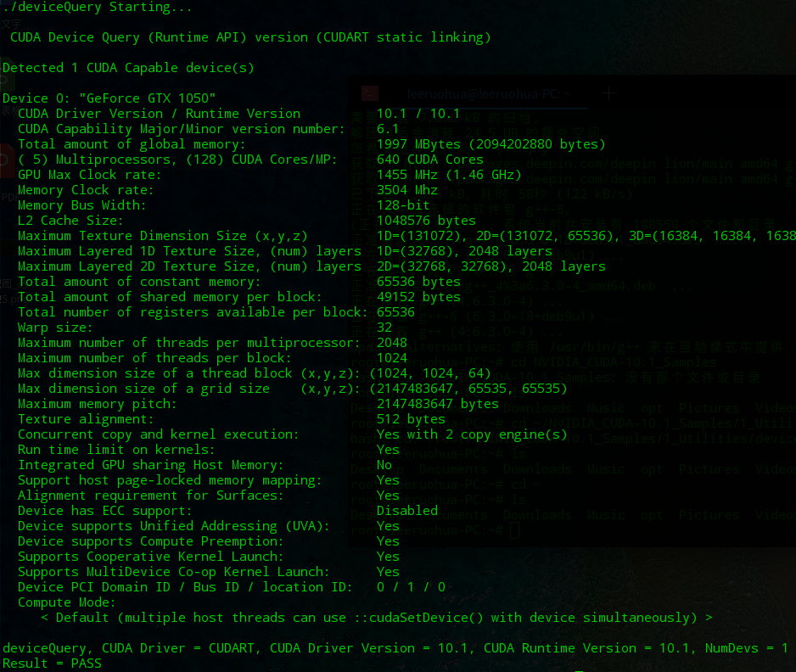Image resolution: width=796 pixels, height=672 pixels.
Task: Click "Device has ECC support:" label
Action: 105,511
